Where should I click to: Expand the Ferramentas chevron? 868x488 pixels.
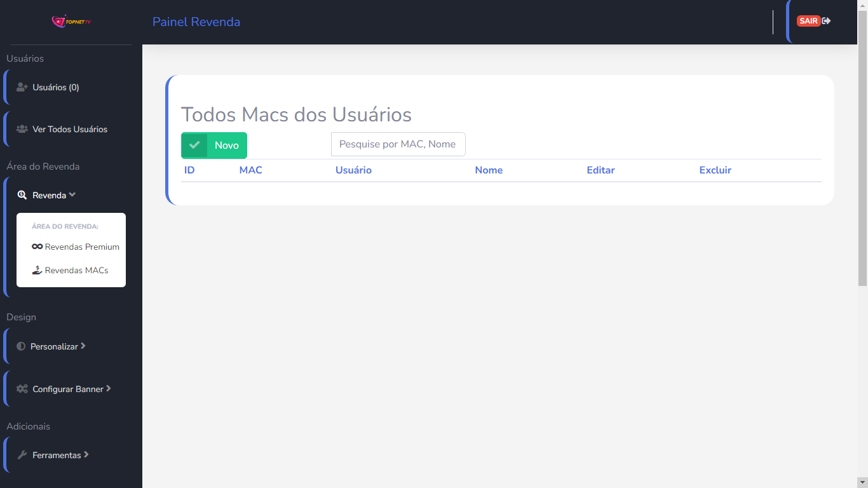(x=86, y=455)
